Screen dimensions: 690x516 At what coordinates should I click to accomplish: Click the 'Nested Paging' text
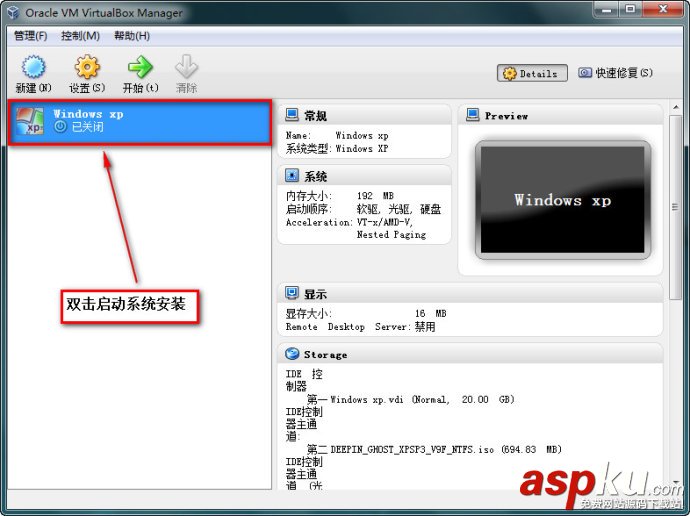[x=391, y=234]
